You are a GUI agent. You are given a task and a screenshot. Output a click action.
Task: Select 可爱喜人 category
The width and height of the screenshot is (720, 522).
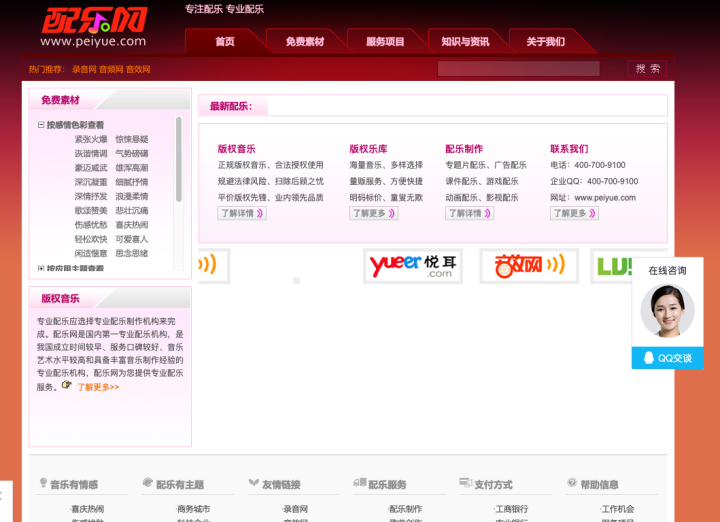pyautogui.click(x=132, y=239)
